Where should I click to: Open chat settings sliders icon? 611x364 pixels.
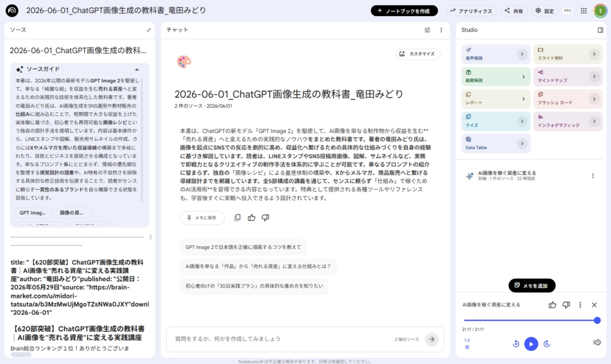pyautogui.click(x=427, y=30)
